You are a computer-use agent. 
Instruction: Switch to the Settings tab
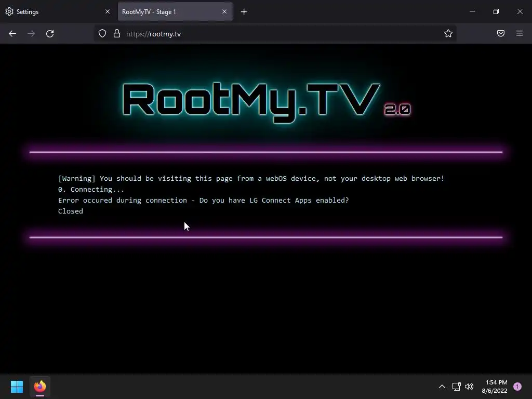(58, 12)
